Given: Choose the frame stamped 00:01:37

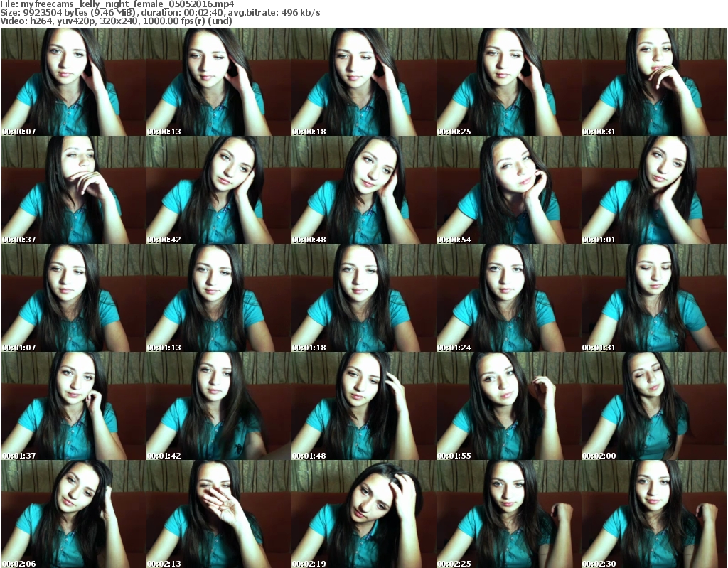Looking at the screenshot, I should coord(74,406).
